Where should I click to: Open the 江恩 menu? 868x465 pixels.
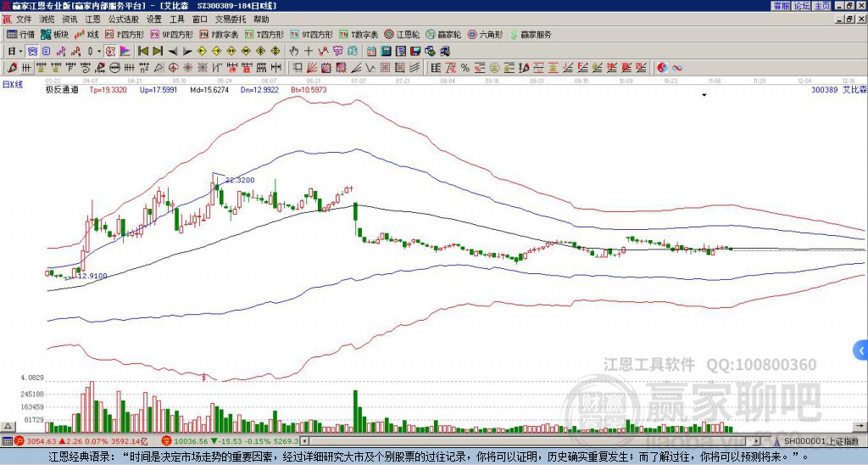(x=92, y=20)
